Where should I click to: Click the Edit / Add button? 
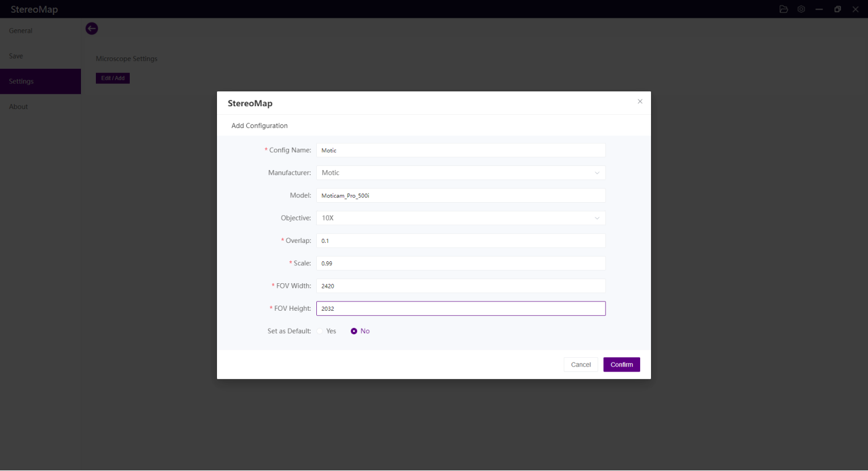[113, 78]
